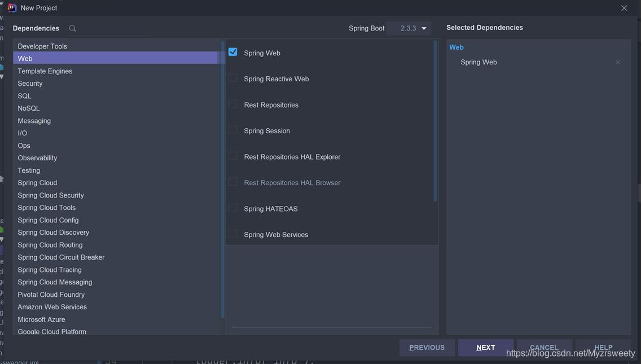Open the Spring Cloud category
Screen dimensions: 641x364
coord(116,183)
